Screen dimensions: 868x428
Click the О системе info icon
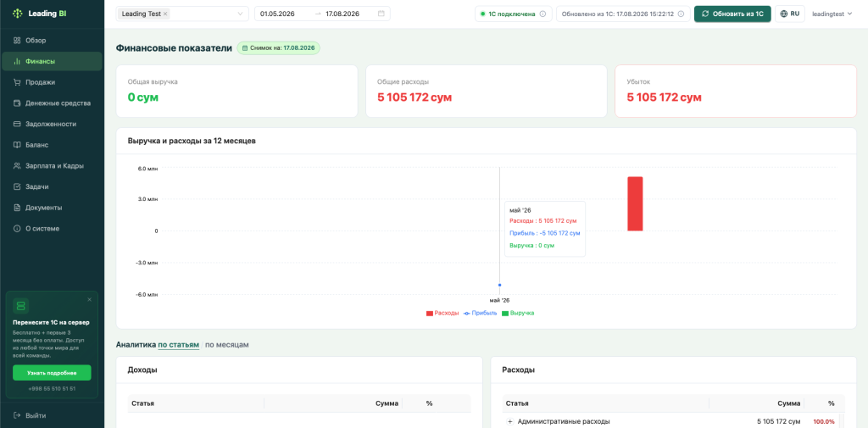[x=17, y=229]
